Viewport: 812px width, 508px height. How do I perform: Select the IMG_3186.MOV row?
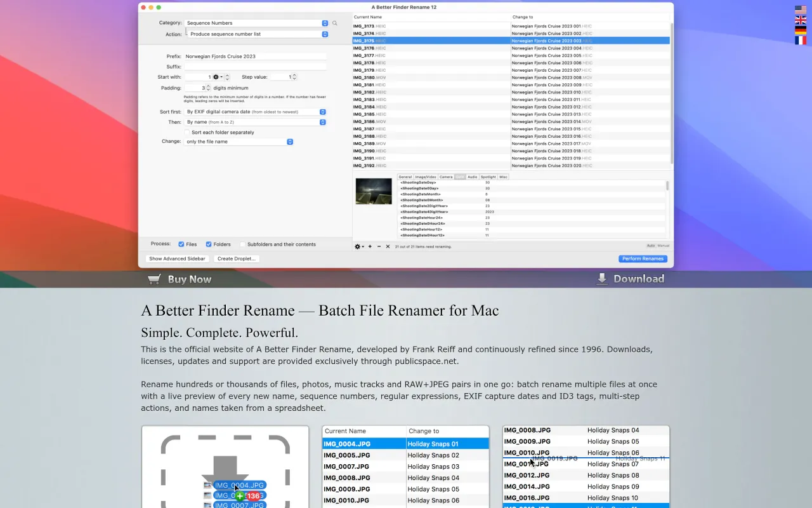pyautogui.click(x=511, y=121)
